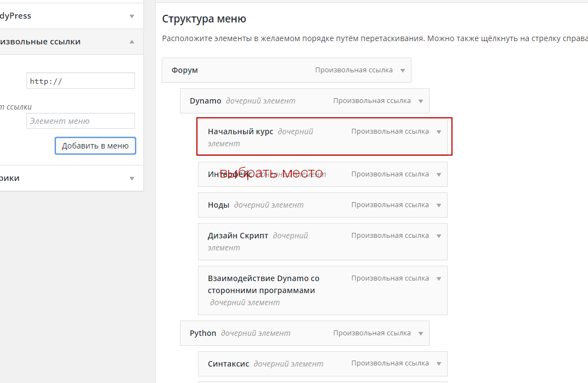Click the Структура меню heading
Viewport: 588px width, 383px height.
[x=204, y=19]
